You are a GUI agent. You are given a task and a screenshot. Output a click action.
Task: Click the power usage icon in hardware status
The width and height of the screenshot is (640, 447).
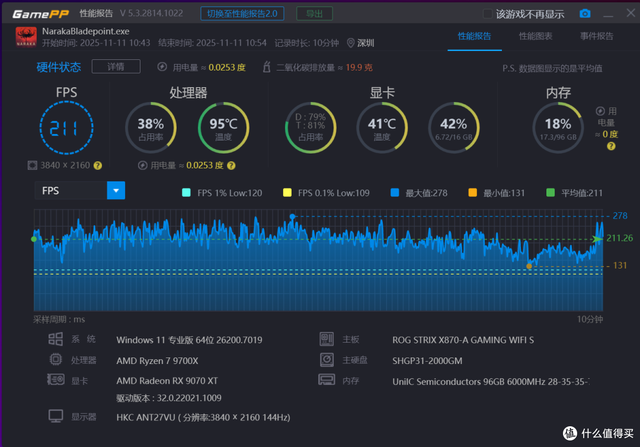[162, 67]
